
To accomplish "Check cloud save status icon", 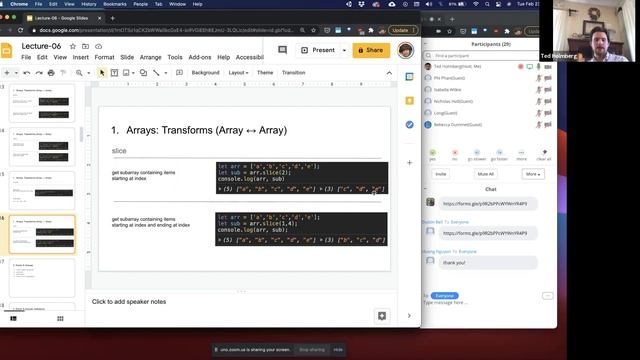I will click(x=98, y=46).
